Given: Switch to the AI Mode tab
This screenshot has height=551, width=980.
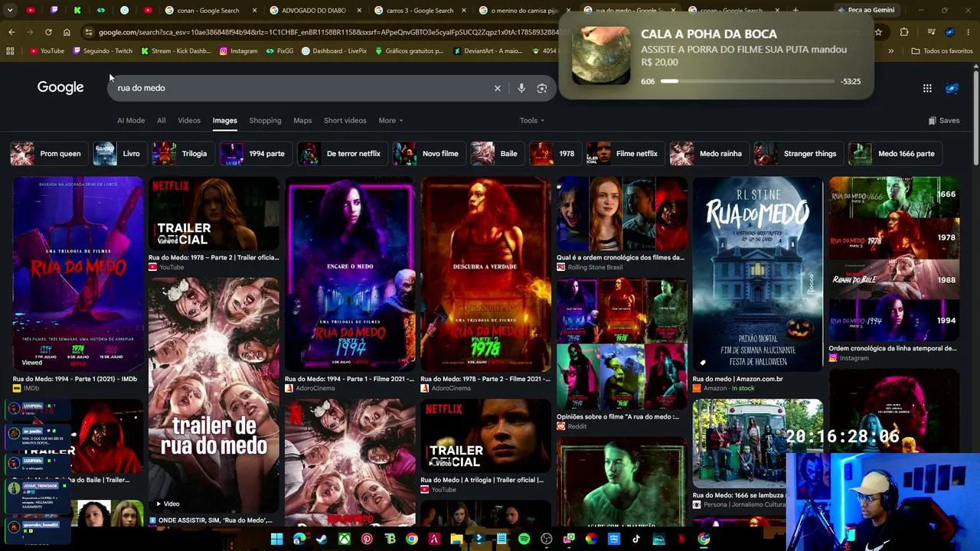Looking at the screenshot, I should (x=131, y=120).
